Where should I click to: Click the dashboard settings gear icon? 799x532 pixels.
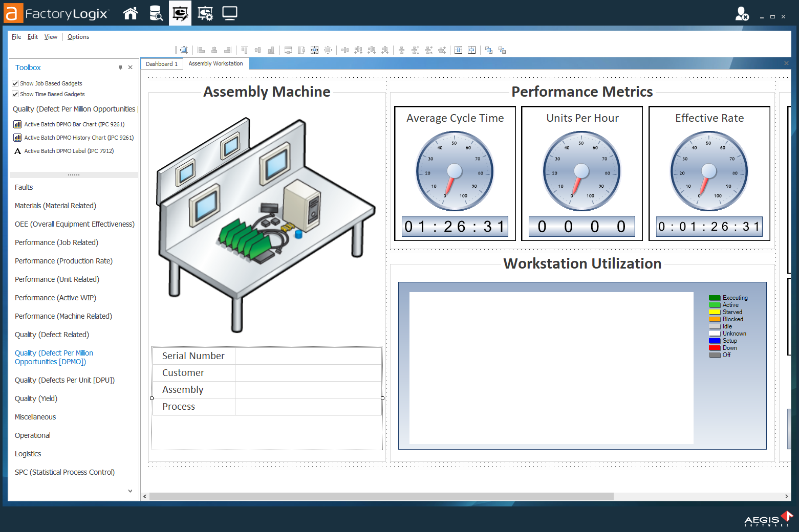[205, 13]
